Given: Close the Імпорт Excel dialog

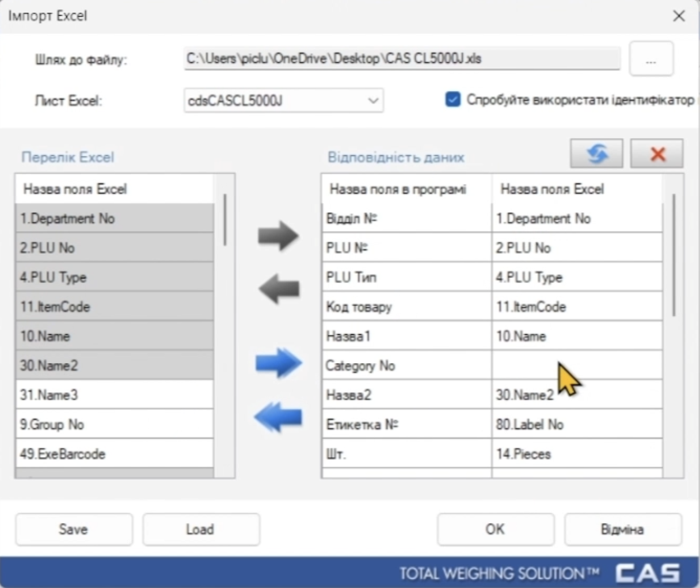Looking at the screenshot, I should 679,16.
